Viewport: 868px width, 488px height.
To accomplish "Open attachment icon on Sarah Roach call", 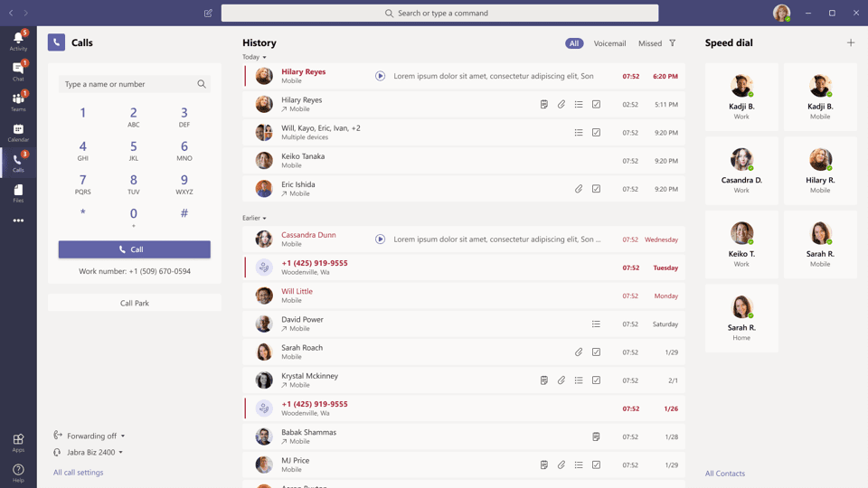I will click(x=579, y=352).
